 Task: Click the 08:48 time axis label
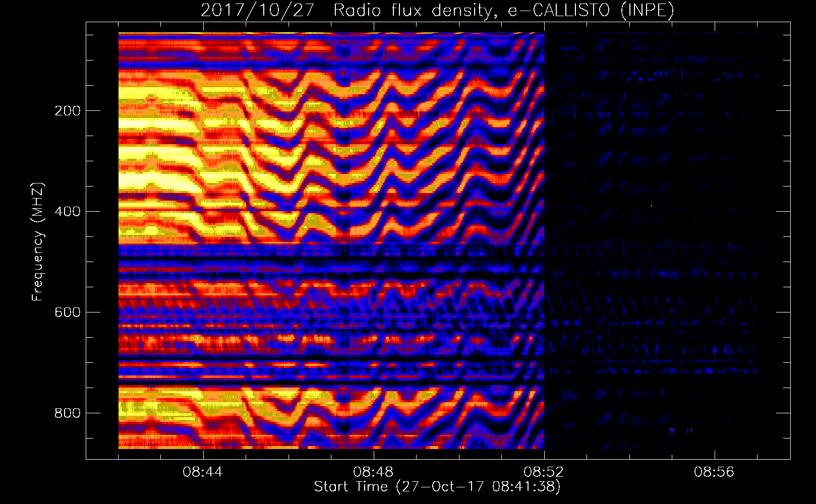coord(373,472)
